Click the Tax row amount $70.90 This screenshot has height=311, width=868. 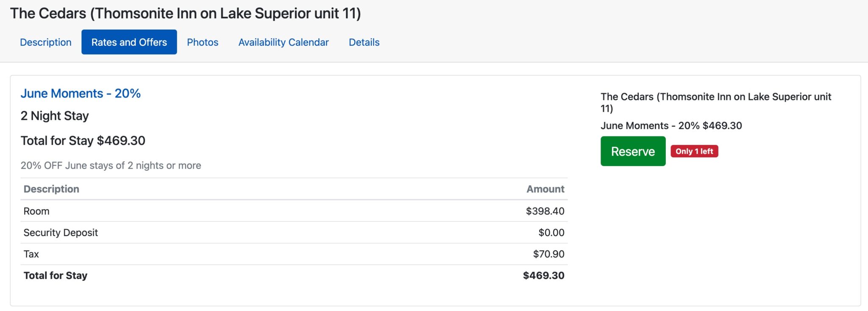548,254
